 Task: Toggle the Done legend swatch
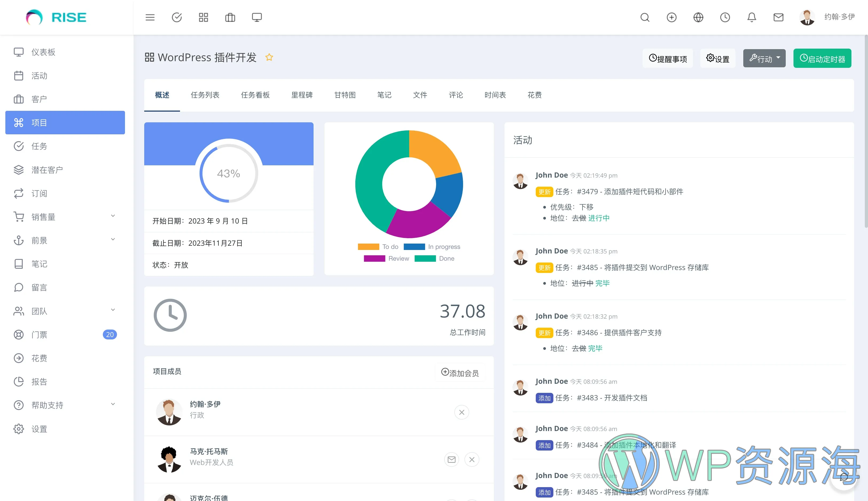(x=425, y=259)
